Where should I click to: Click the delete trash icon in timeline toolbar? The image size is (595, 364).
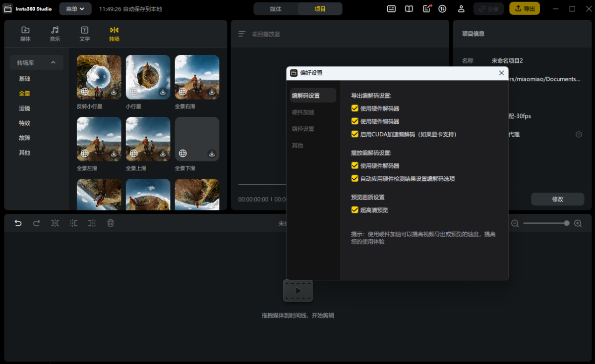click(x=111, y=223)
